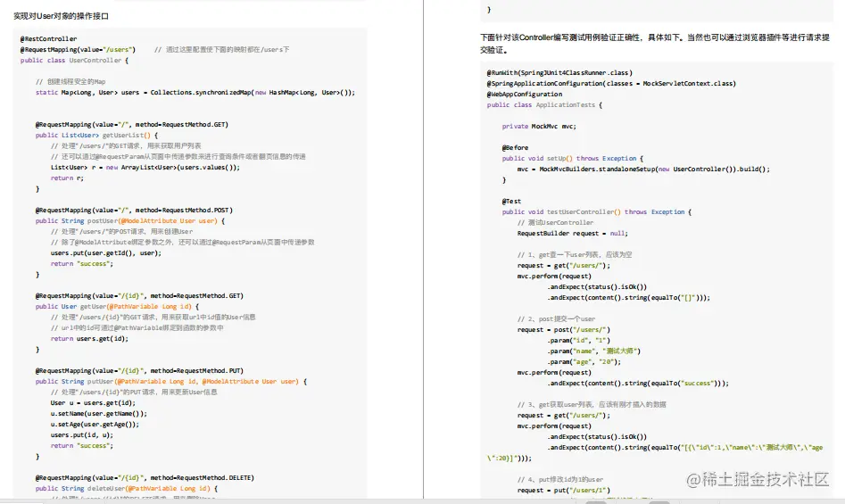The image size is (845, 504).
Task: Click the 'request = put("/users/1")' line
Action: [x=564, y=490]
